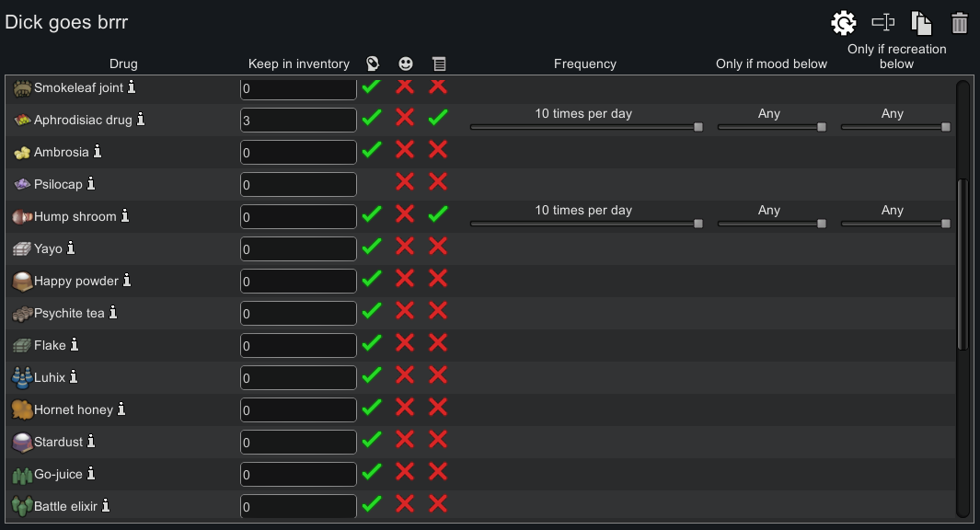This screenshot has width=980, height=530.
Task: Adjust Hump shroom frequency slider
Action: click(x=586, y=224)
